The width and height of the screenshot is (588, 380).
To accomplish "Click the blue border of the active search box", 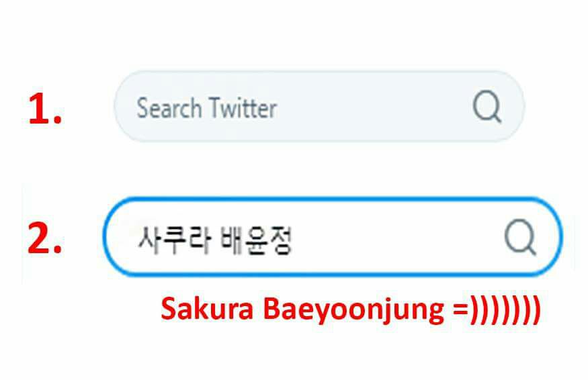I will [333, 199].
